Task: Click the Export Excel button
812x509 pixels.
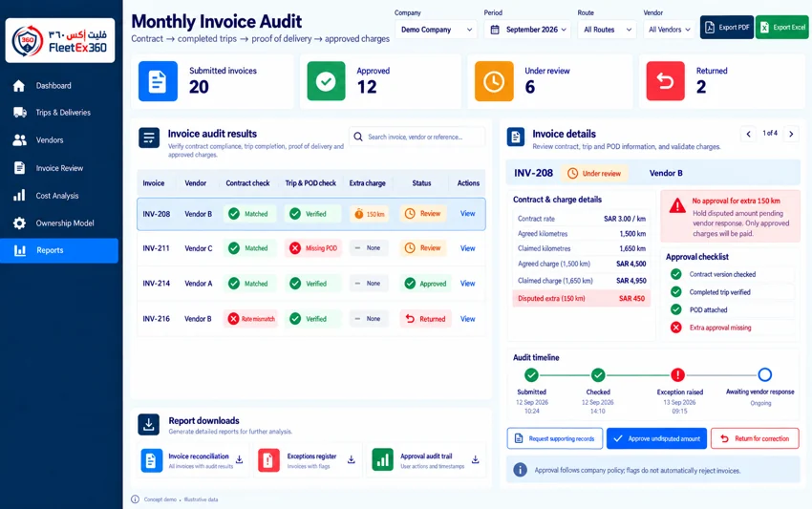Action: (782, 28)
